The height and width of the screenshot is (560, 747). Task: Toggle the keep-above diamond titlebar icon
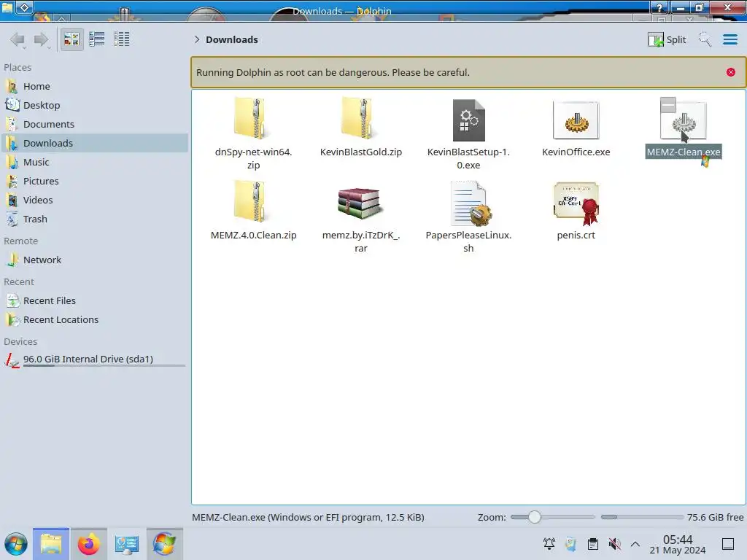click(25, 8)
